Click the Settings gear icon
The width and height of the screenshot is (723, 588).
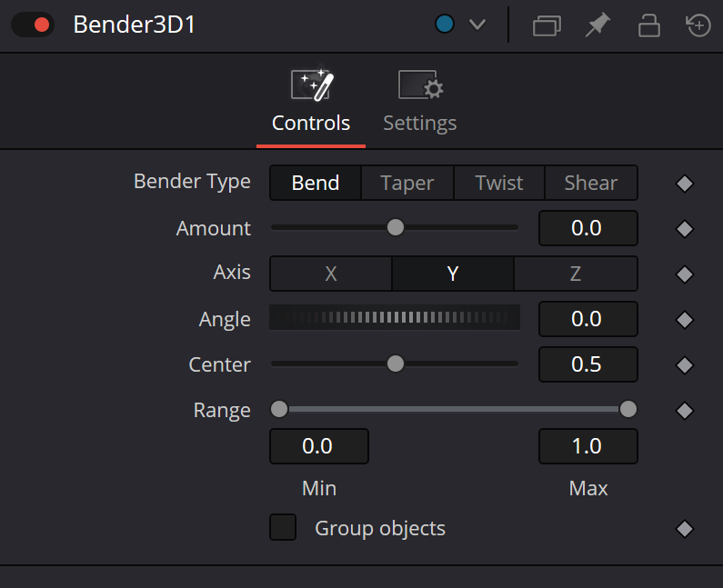[x=420, y=85]
